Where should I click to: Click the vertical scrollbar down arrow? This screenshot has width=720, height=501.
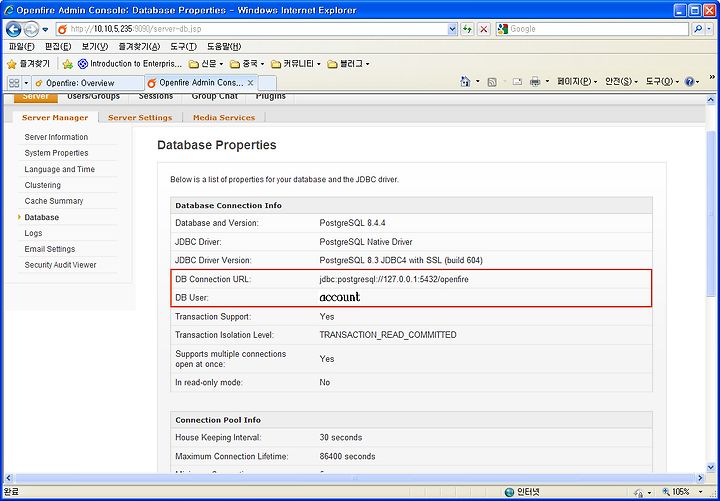click(x=710, y=467)
